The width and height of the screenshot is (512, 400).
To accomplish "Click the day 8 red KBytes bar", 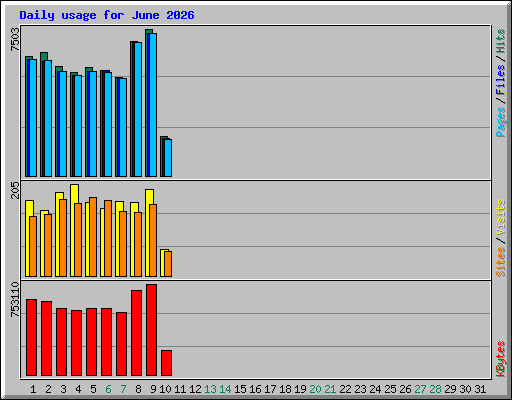I will point(136,333).
